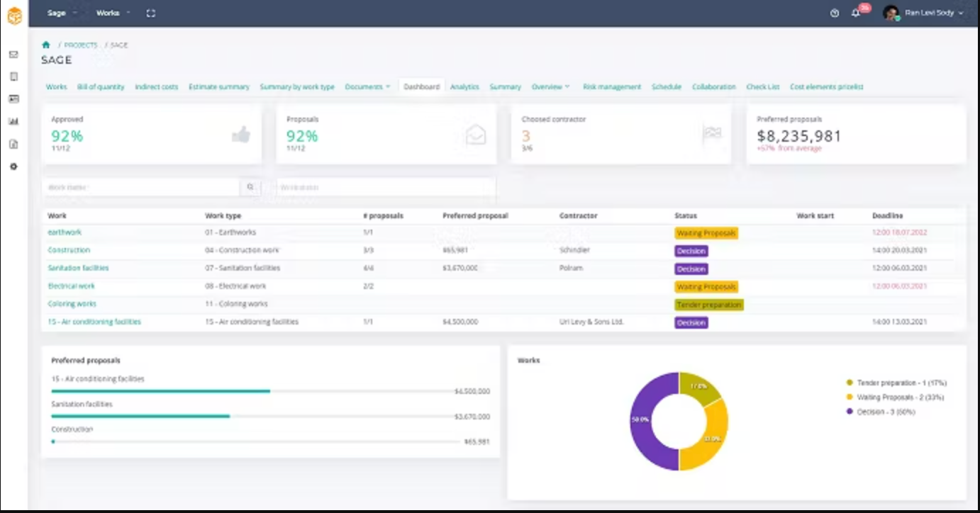
Task: Click the clock history icon in header
Action: 835,13
